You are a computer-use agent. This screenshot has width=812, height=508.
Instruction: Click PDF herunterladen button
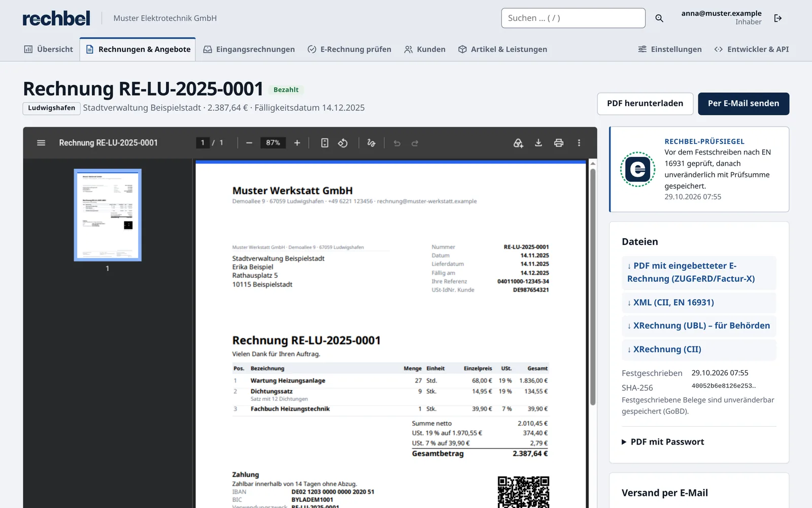[645, 104]
